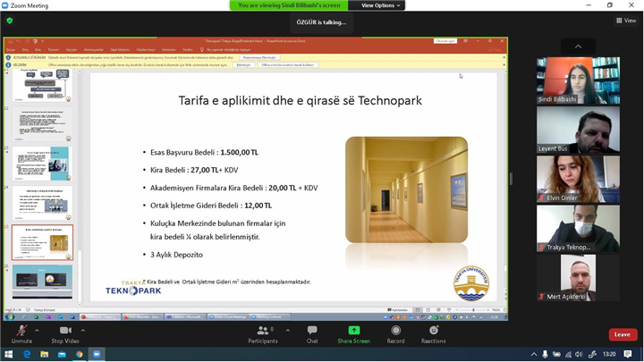Click the green encryption shield icon

coord(10,21)
